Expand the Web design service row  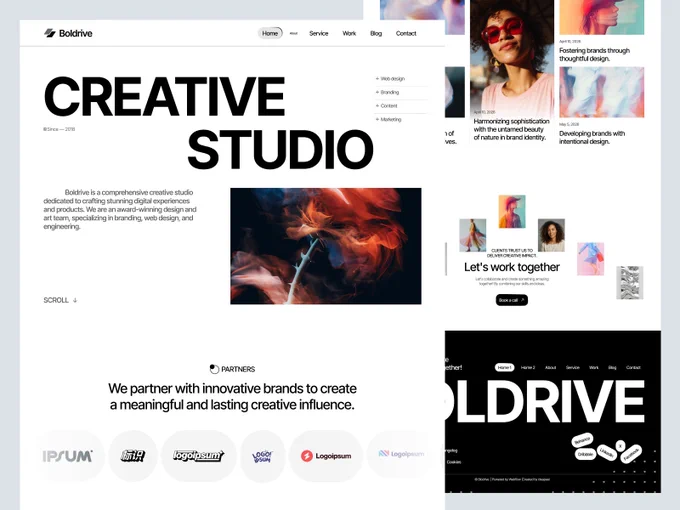pos(401,79)
